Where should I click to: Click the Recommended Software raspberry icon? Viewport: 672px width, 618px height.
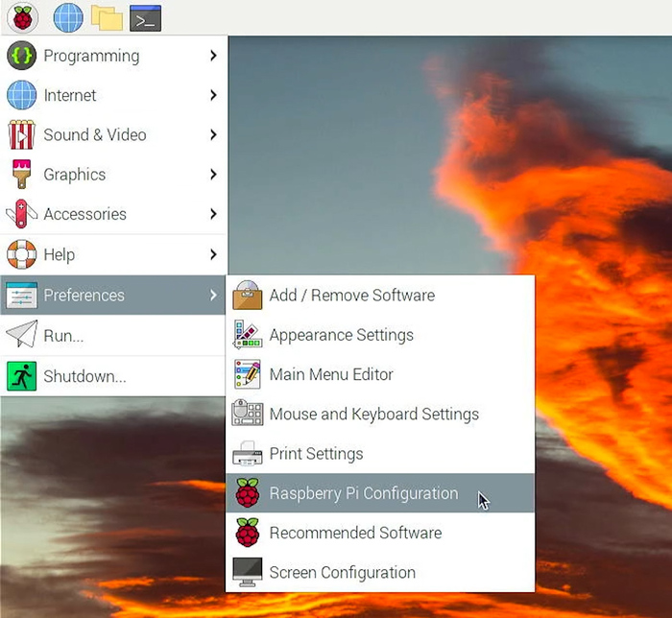[x=248, y=533]
